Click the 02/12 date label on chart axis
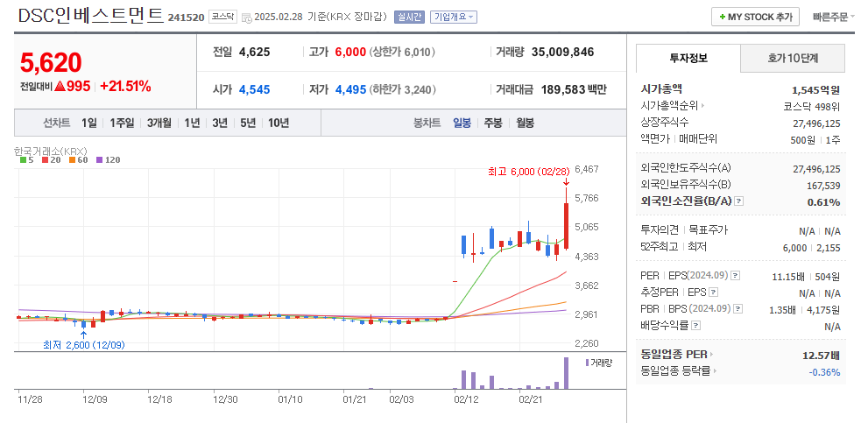This screenshot has height=423, width=868. [466, 398]
